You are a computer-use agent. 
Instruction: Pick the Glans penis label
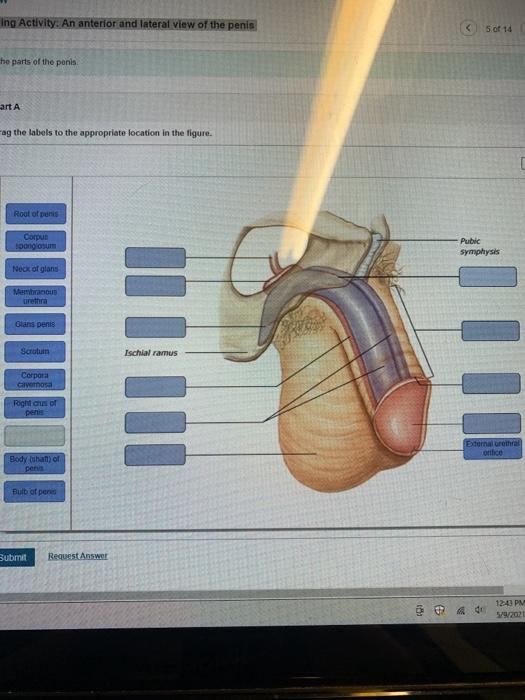[35, 324]
